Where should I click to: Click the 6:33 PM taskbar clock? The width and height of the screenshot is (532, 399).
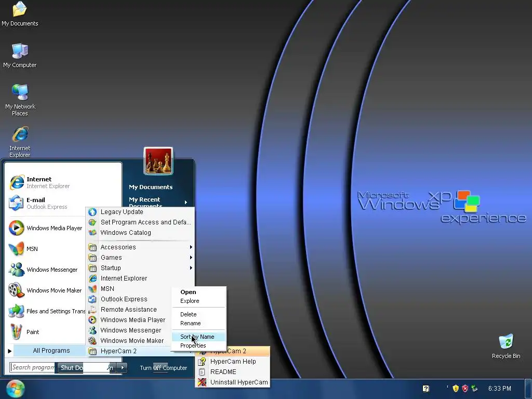tap(499, 389)
